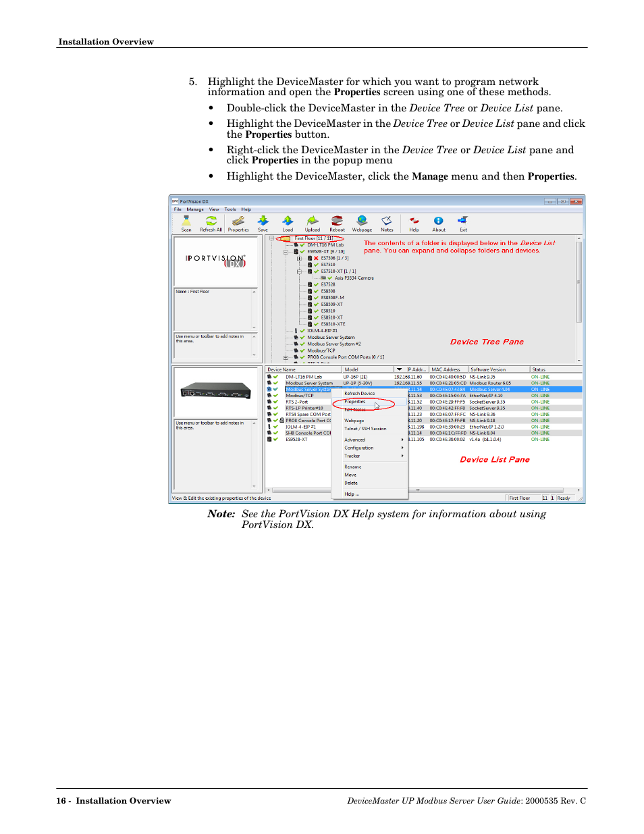This screenshot has width=644, height=834.
Task: Select IOLM-4-EIP #1 row in device list
Action: click(x=424, y=427)
